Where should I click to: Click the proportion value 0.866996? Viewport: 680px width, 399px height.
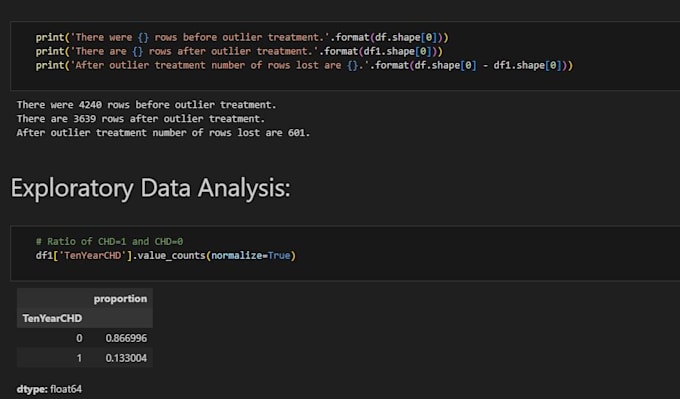pyautogui.click(x=126, y=338)
